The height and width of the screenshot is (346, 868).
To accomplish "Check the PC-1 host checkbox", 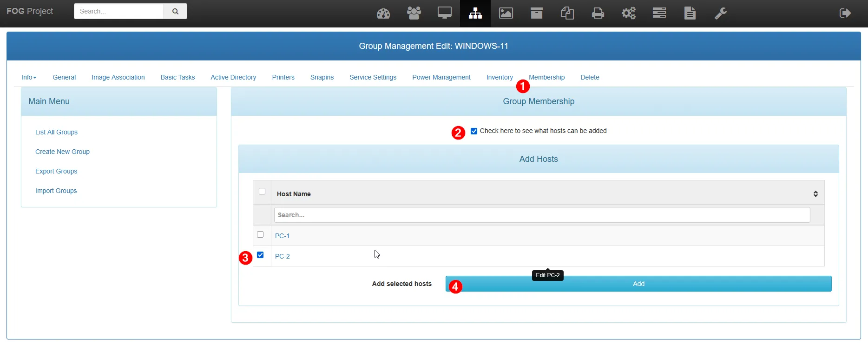I will (x=260, y=234).
